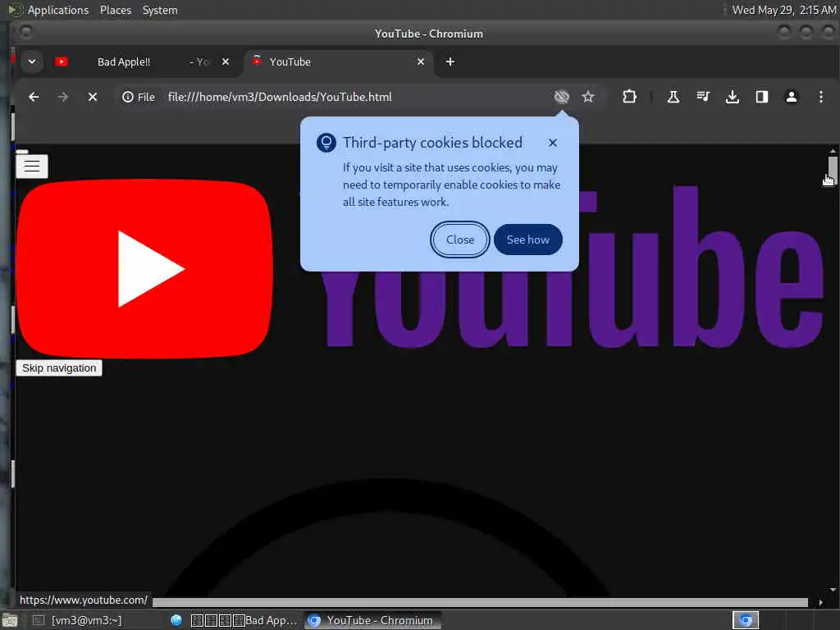Click the vertical scrollbar thumb
840x630 pixels.
(x=832, y=170)
